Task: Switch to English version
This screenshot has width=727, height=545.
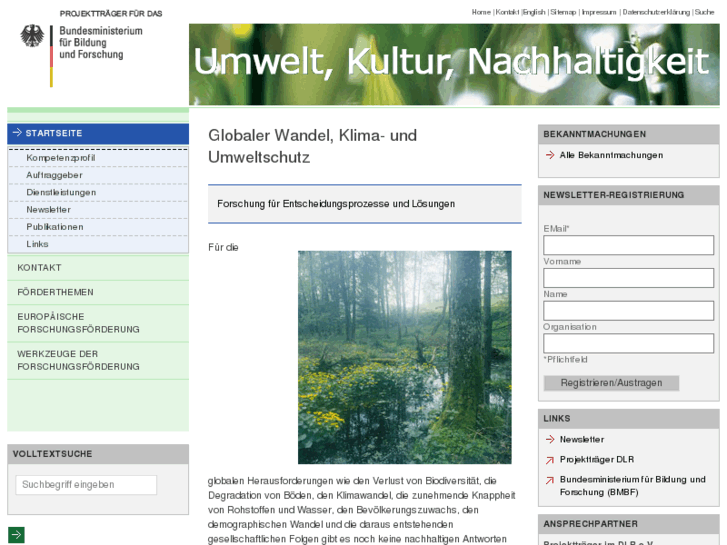Action: [x=534, y=12]
